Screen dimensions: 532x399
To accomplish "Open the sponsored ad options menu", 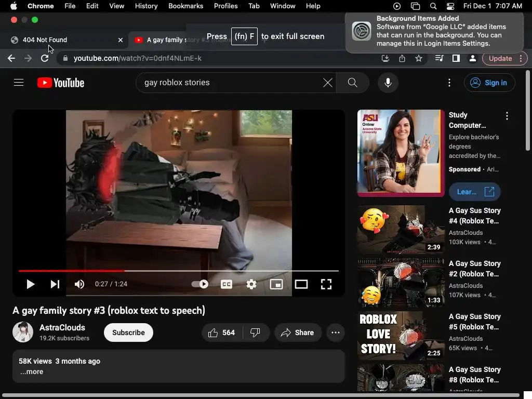I will 507,116.
